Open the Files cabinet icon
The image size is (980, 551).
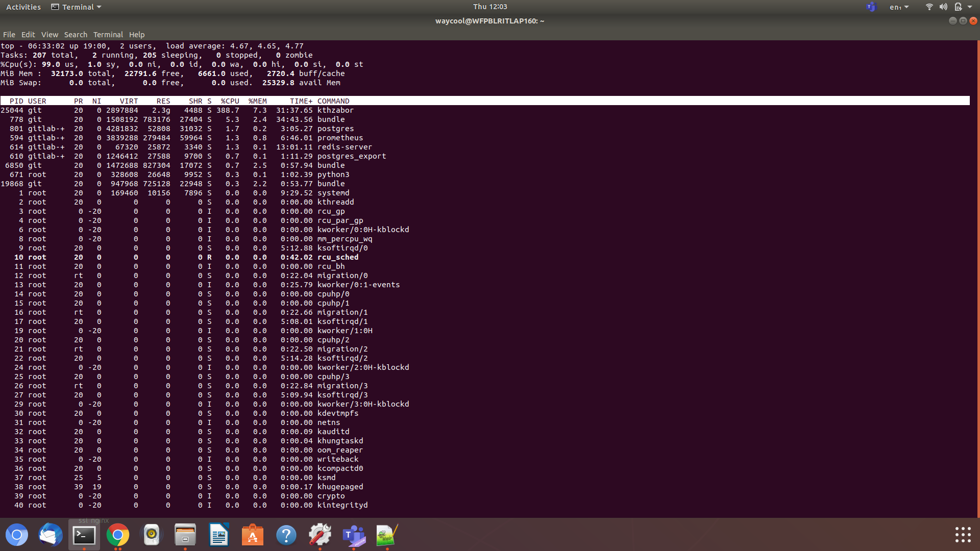185,535
